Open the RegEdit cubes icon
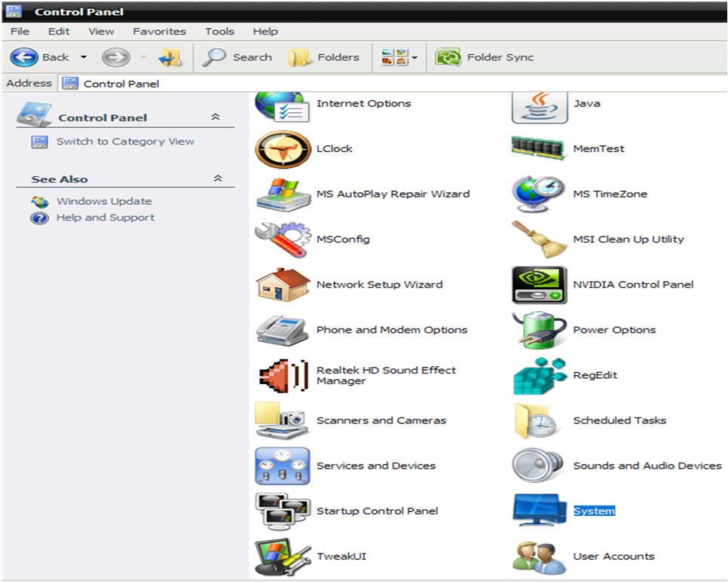 tap(540, 376)
